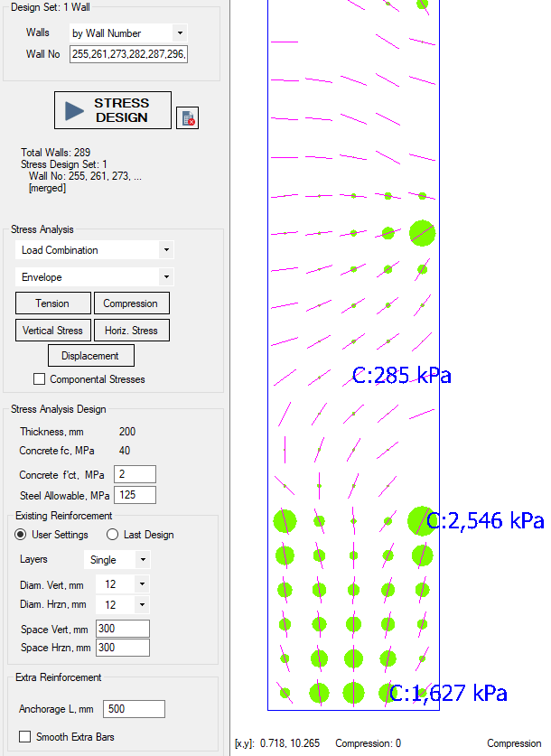This screenshot has width=551, height=756.
Task: Enable Componental Stresses checkbox
Action: coord(40,379)
